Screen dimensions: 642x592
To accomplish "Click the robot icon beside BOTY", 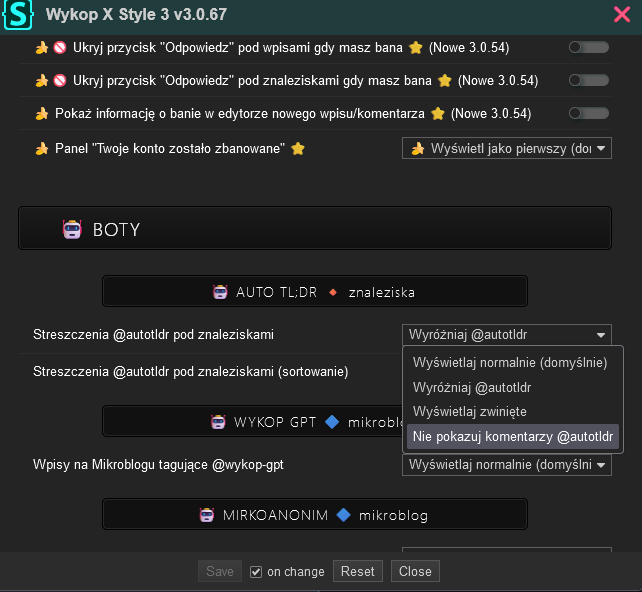I will point(72,229).
